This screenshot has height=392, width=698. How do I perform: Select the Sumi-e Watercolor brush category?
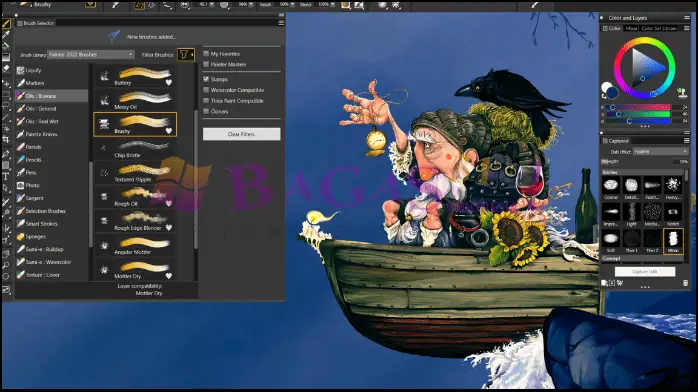pyautogui.click(x=51, y=262)
